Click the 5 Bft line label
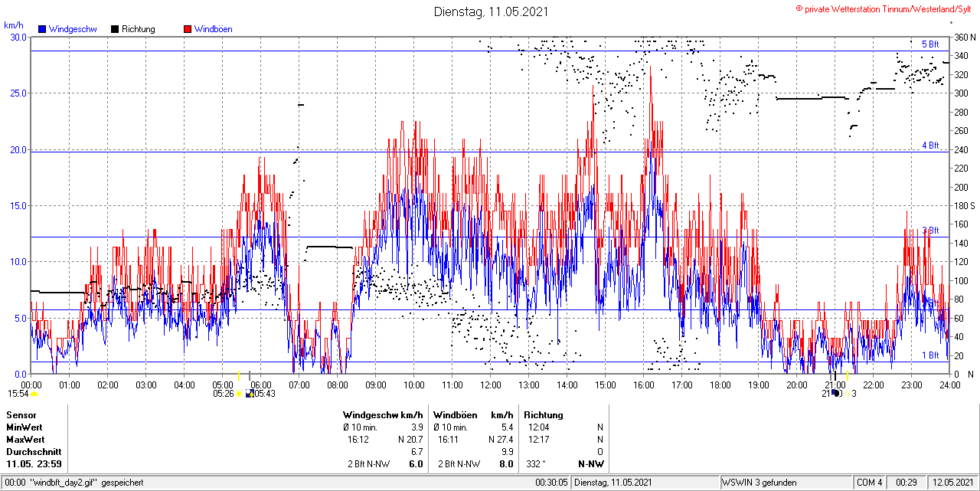 coord(930,44)
